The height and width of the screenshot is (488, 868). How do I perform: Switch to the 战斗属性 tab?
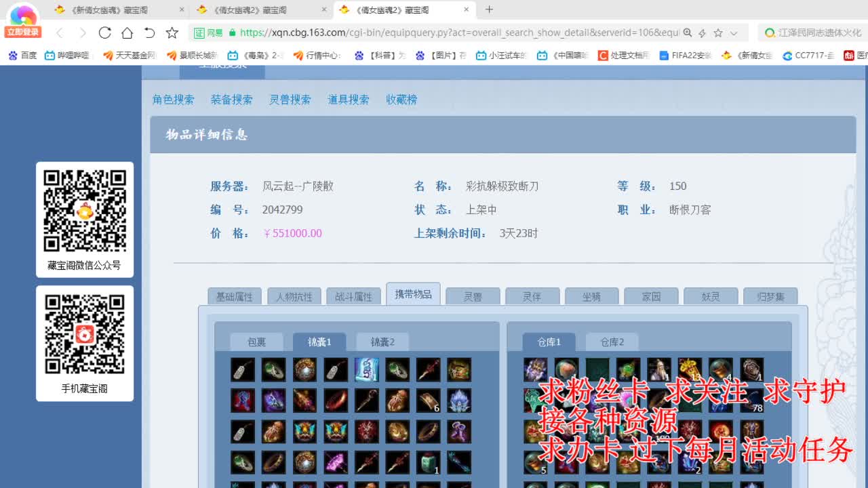tap(354, 296)
